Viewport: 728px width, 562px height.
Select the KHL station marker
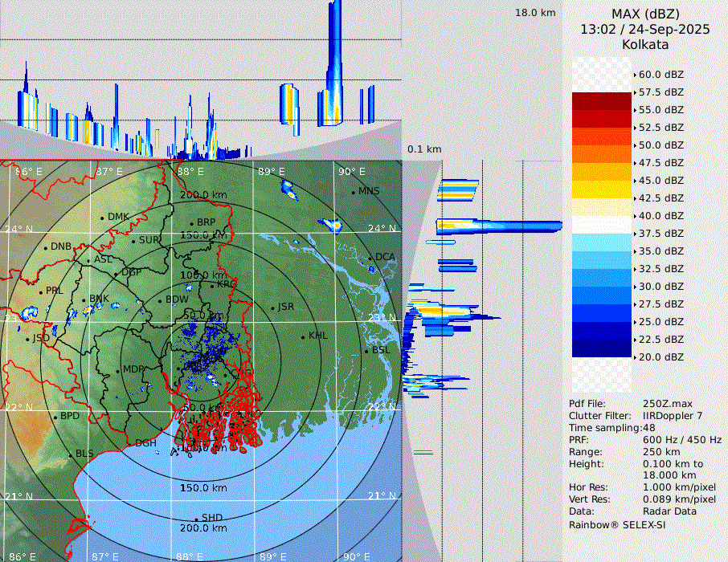tap(303, 336)
